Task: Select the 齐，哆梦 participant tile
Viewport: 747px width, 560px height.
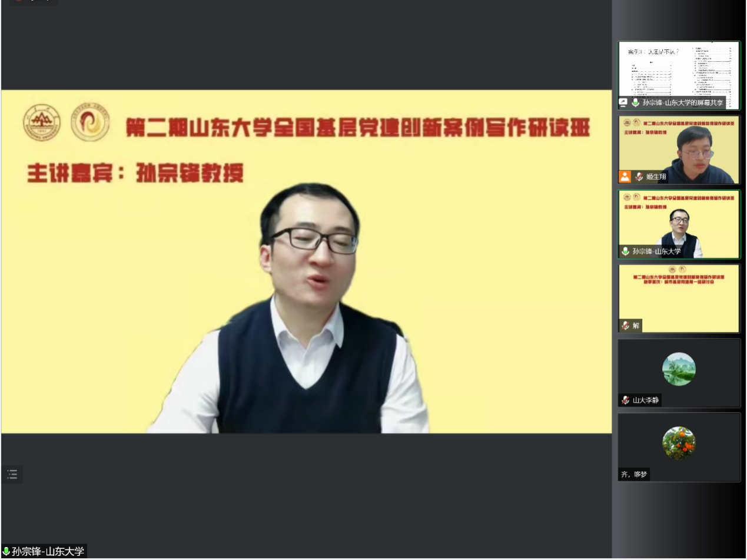Action: pyautogui.click(x=679, y=447)
